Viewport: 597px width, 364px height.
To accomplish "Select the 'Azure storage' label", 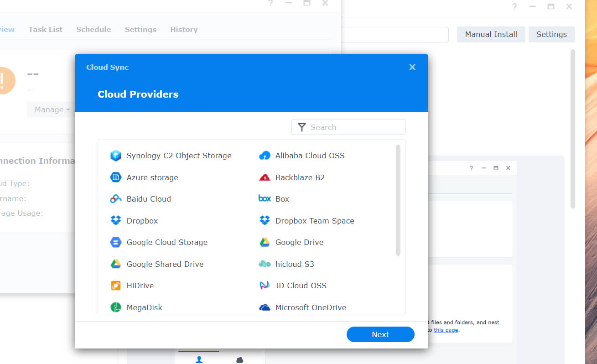I will tap(152, 177).
